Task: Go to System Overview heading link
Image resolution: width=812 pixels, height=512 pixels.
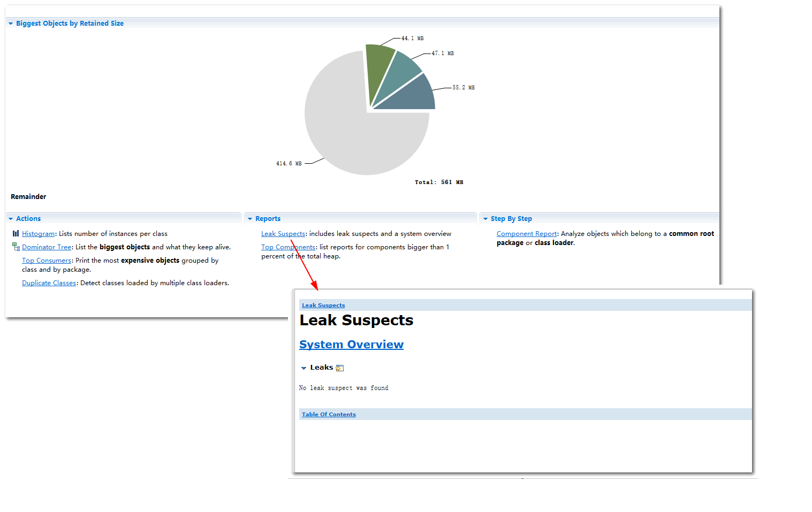Action: [x=351, y=345]
